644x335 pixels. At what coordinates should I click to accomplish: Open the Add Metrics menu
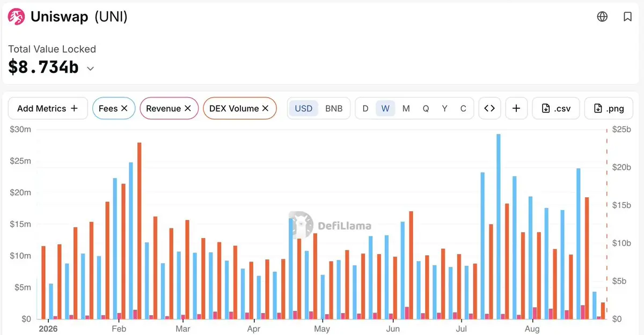pyautogui.click(x=48, y=108)
